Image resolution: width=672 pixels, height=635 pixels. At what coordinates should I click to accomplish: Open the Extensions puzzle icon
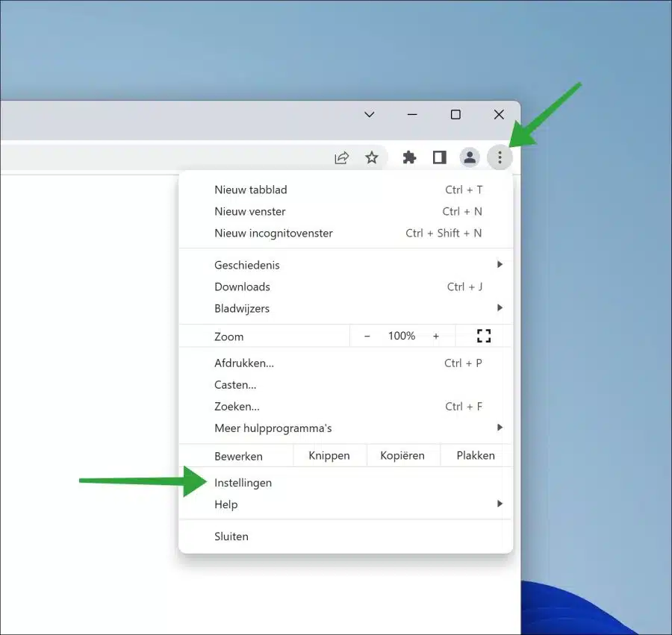click(x=409, y=157)
